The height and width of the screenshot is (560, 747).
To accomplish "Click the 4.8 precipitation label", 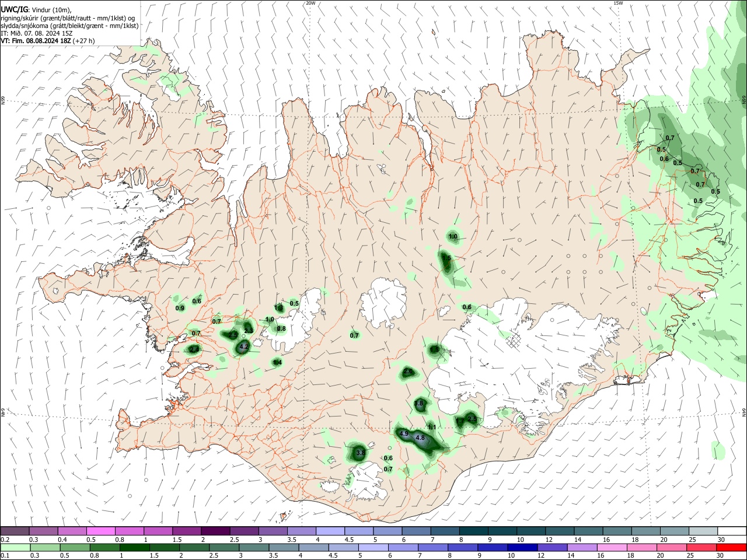I will coord(420,437).
